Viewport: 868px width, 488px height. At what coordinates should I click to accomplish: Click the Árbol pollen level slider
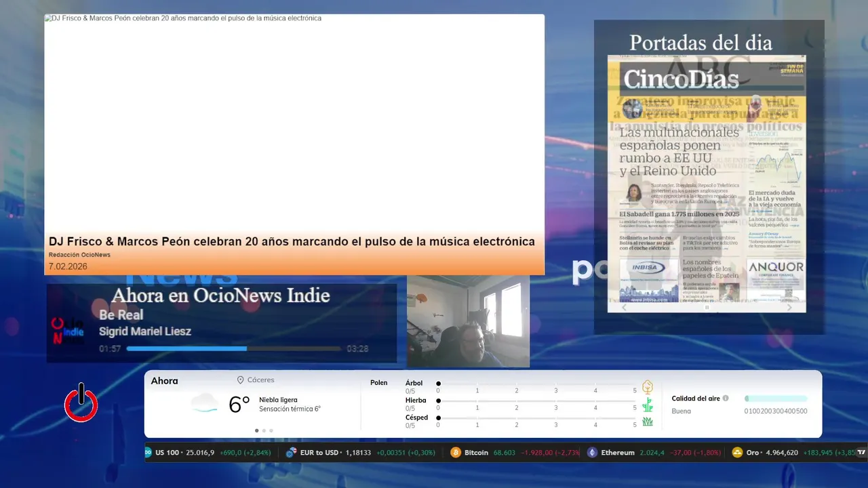tap(537, 384)
